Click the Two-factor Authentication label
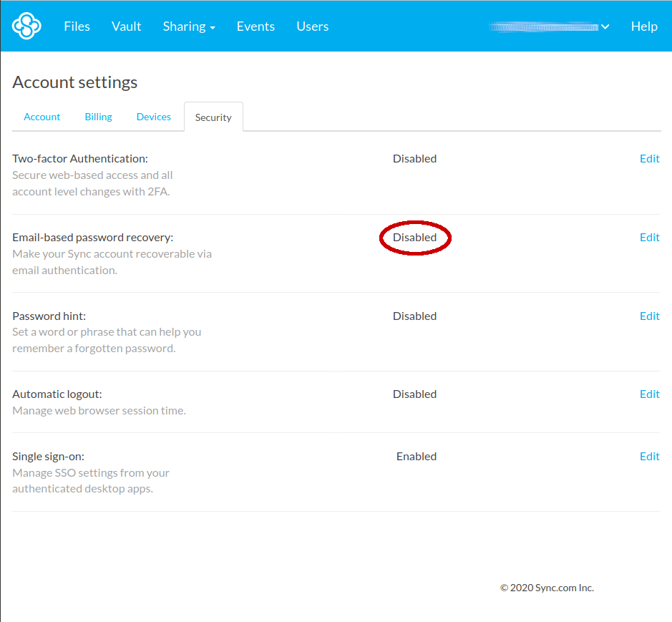Viewport: 672px width, 622px height. click(80, 159)
